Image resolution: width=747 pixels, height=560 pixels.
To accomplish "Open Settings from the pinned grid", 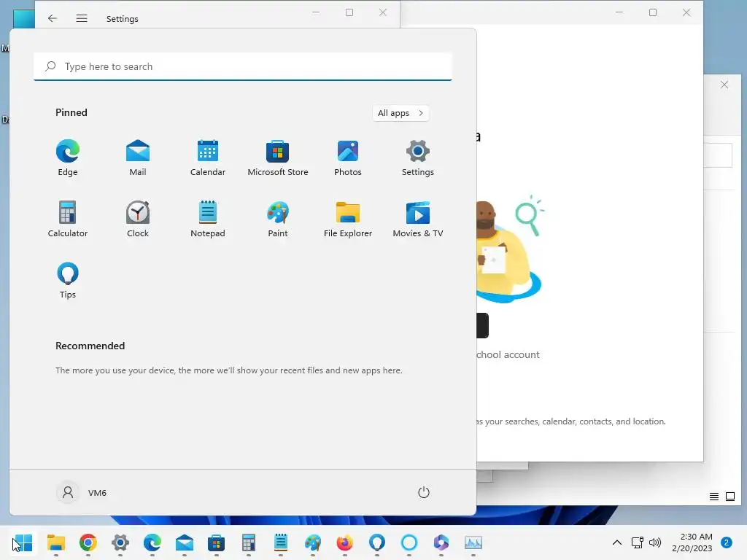I will click(418, 158).
